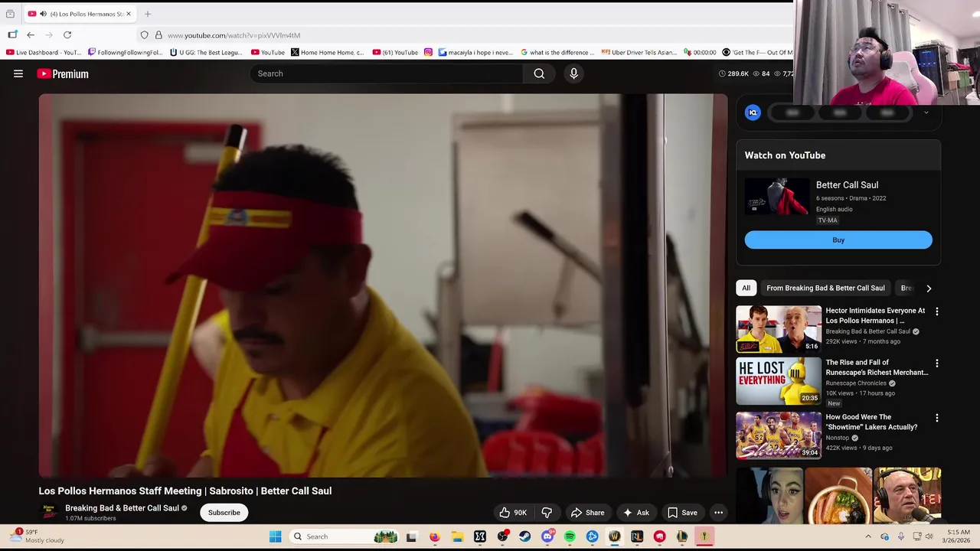The height and width of the screenshot is (551, 980).
Task: Select From Breaking Bad & Better Call Saul chip
Action: 825,288
